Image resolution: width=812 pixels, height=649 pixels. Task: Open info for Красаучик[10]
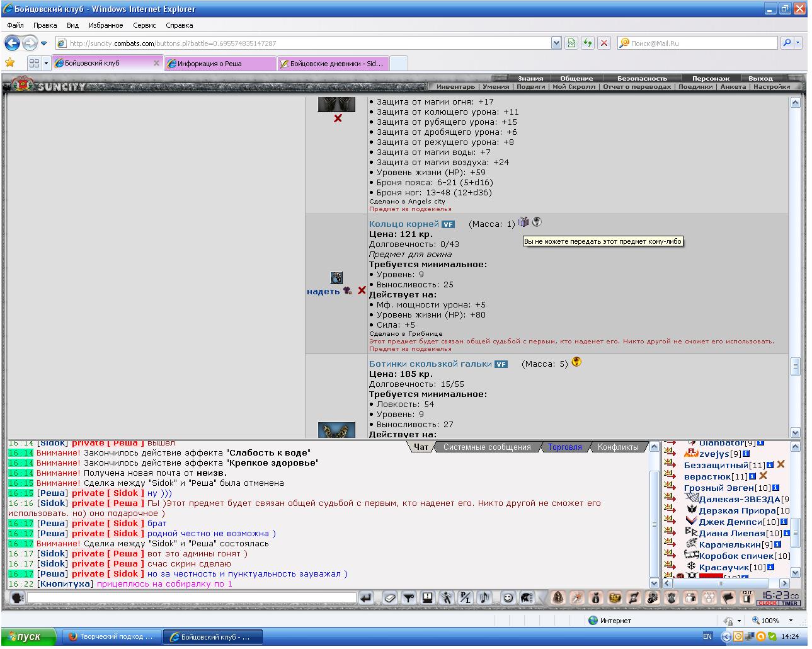[x=770, y=567]
